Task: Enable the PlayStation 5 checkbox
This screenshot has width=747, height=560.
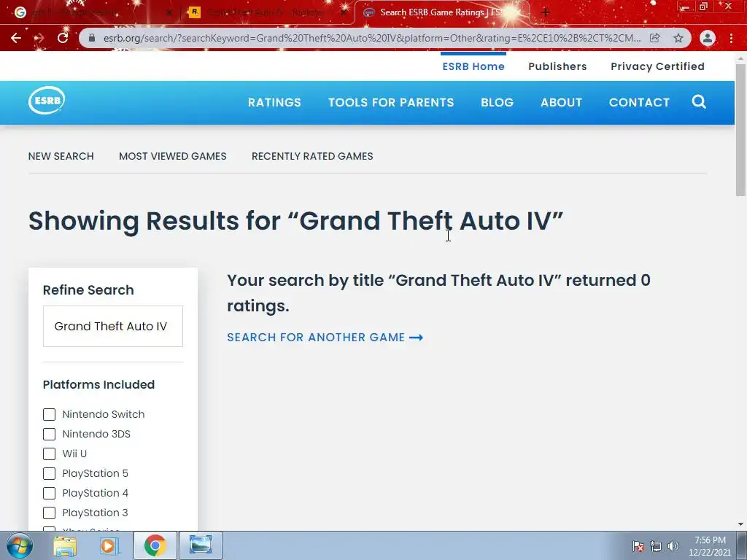Action: (x=49, y=473)
